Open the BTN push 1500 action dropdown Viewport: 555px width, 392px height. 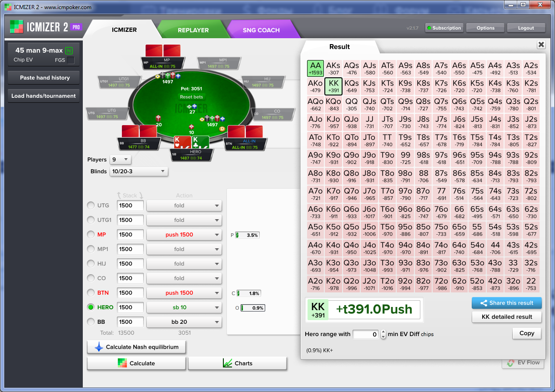pos(184,293)
